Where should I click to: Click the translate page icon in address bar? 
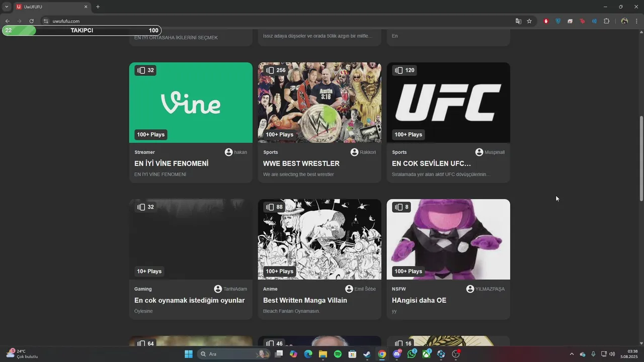(518, 21)
